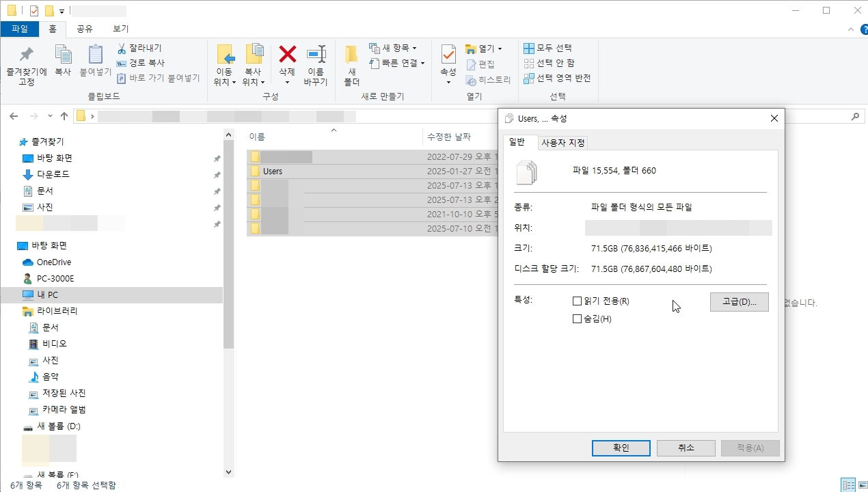
Task: Click 확인 in properties dialog
Action: point(621,448)
